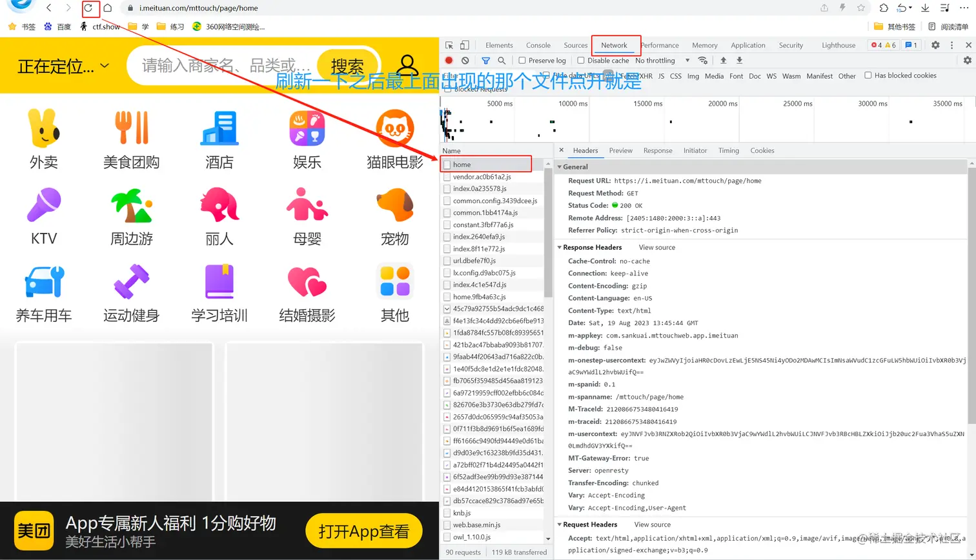This screenshot has height=560, width=976.
Task: Toggle the network filter funnel
Action: [x=485, y=61]
